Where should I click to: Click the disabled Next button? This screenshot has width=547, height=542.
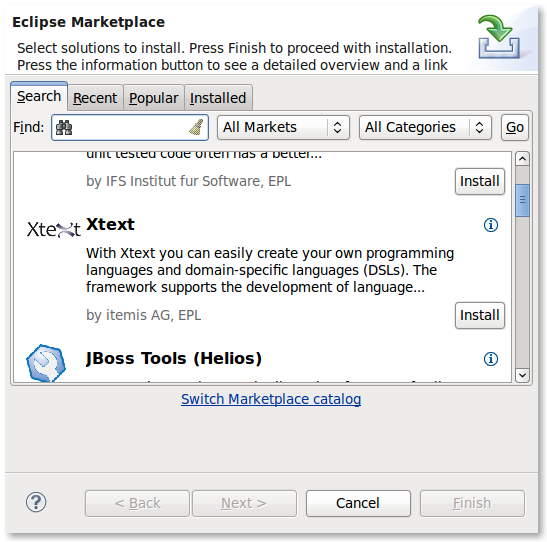(244, 503)
